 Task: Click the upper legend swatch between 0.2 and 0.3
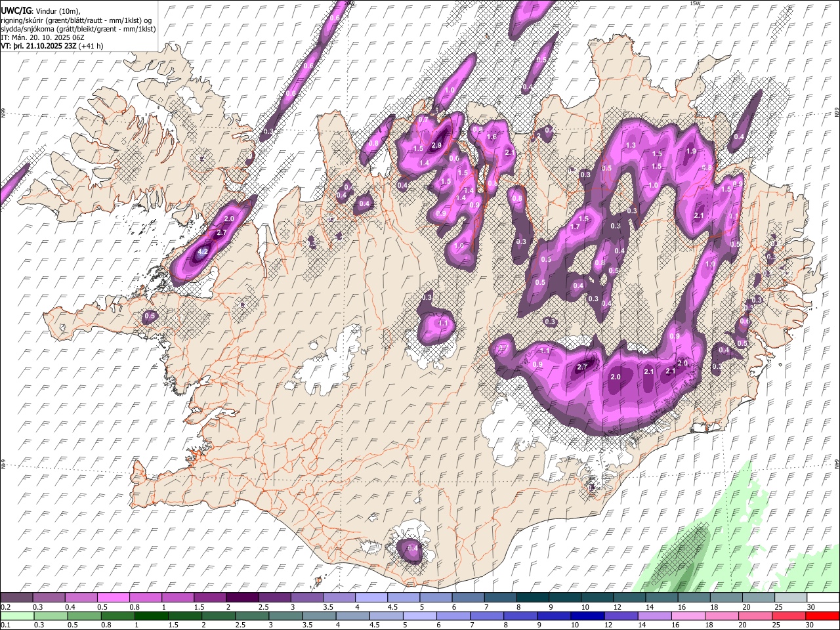pos(17,597)
